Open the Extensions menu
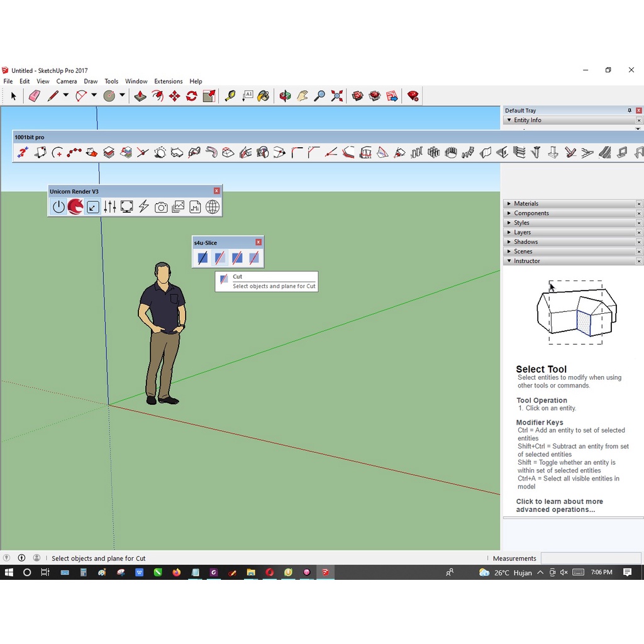 coord(169,81)
